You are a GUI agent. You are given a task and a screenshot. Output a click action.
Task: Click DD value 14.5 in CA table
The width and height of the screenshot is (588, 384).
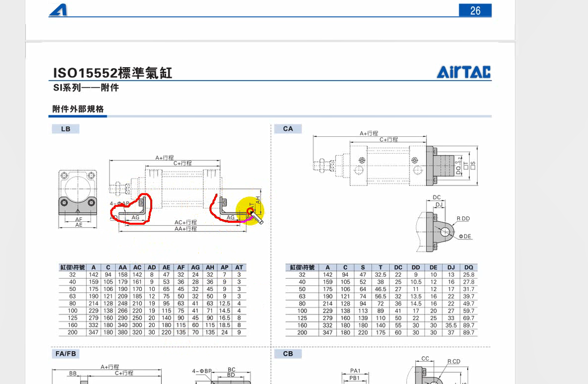pyautogui.click(x=415, y=303)
